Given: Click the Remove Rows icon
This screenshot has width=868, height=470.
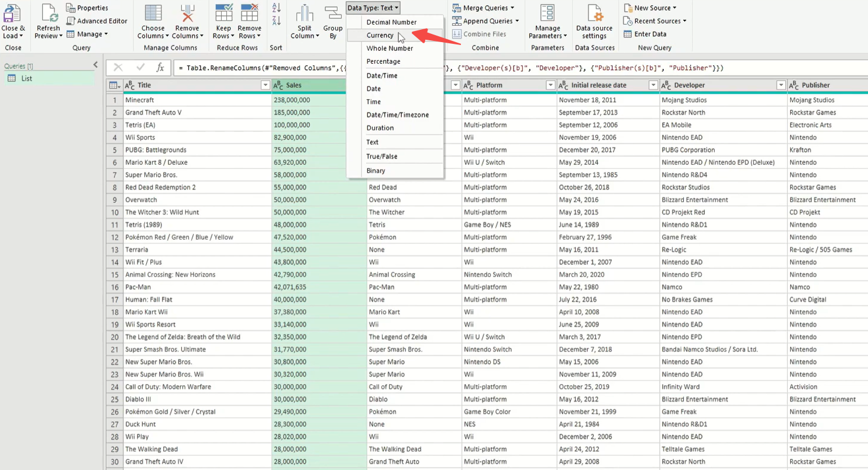Looking at the screenshot, I should 250,13.
